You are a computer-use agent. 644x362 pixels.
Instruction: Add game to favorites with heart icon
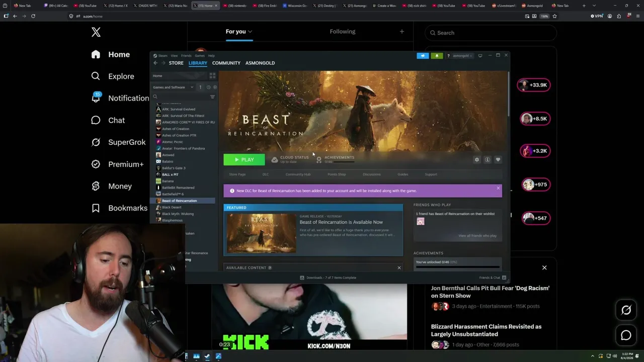point(498,159)
